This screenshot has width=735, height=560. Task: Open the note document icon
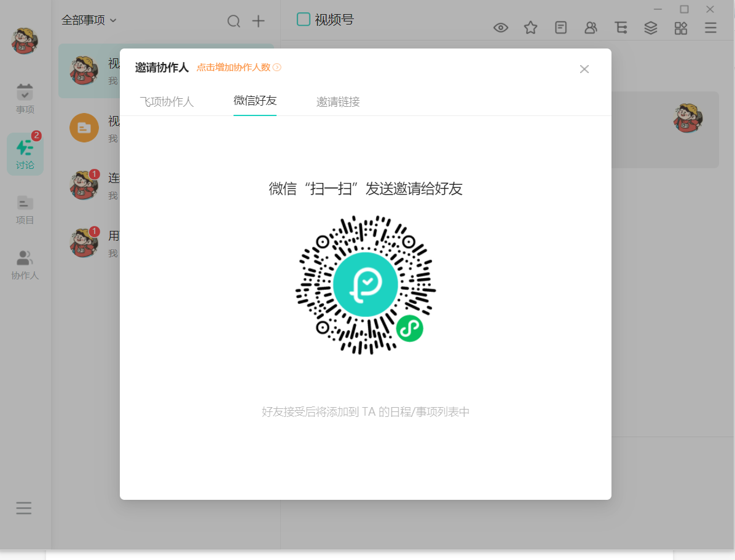point(560,28)
